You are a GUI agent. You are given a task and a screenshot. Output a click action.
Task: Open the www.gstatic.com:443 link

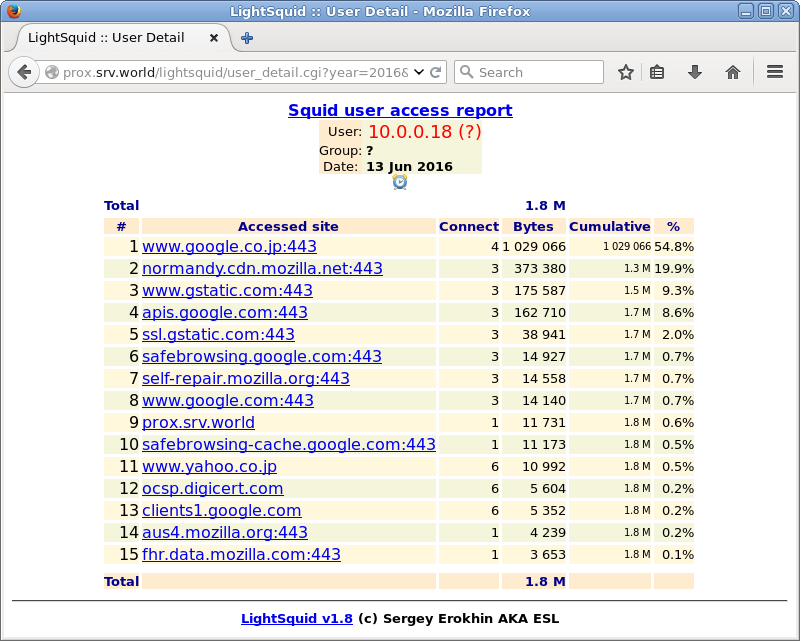[227, 290]
